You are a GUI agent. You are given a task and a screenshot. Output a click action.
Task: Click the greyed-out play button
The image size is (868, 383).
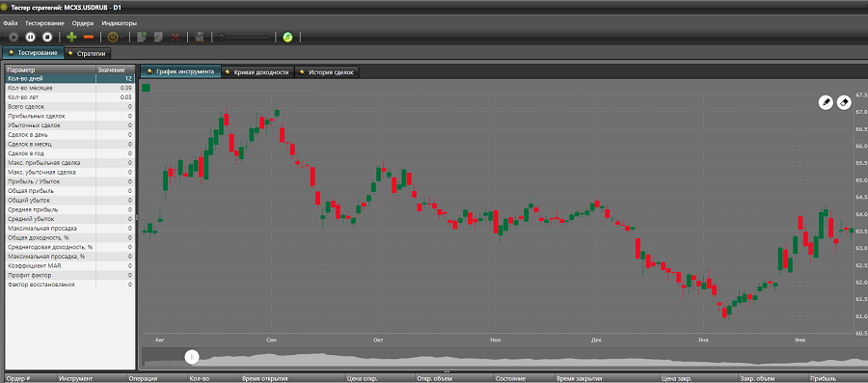point(14,37)
